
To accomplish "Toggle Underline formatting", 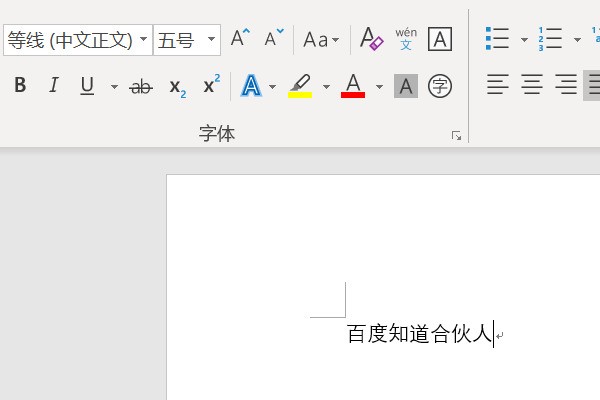I will coord(87,85).
